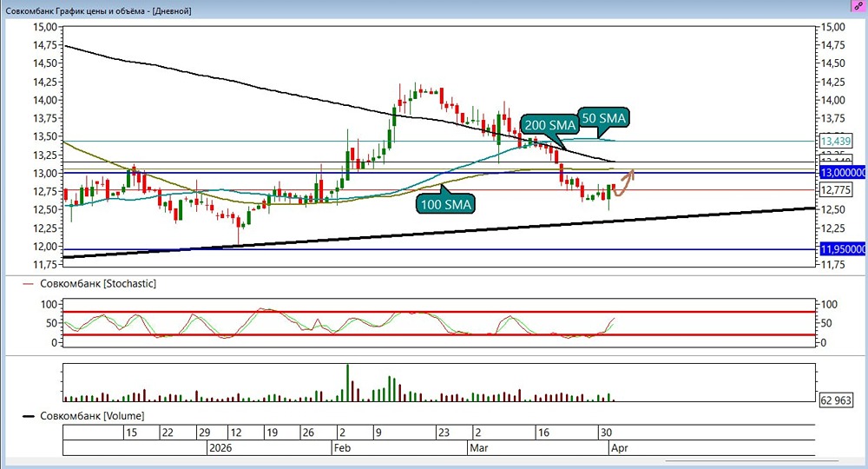Click the '100 SMA' callout label

pos(445,204)
